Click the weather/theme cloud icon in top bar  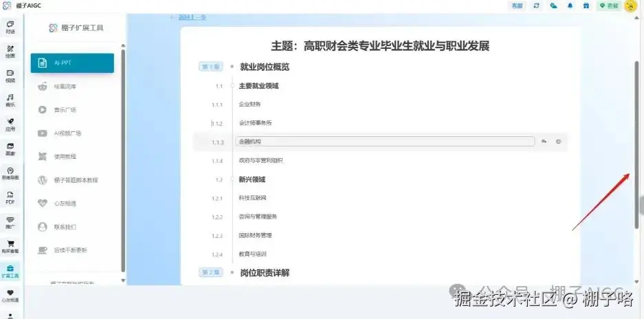[x=554, y=5]
